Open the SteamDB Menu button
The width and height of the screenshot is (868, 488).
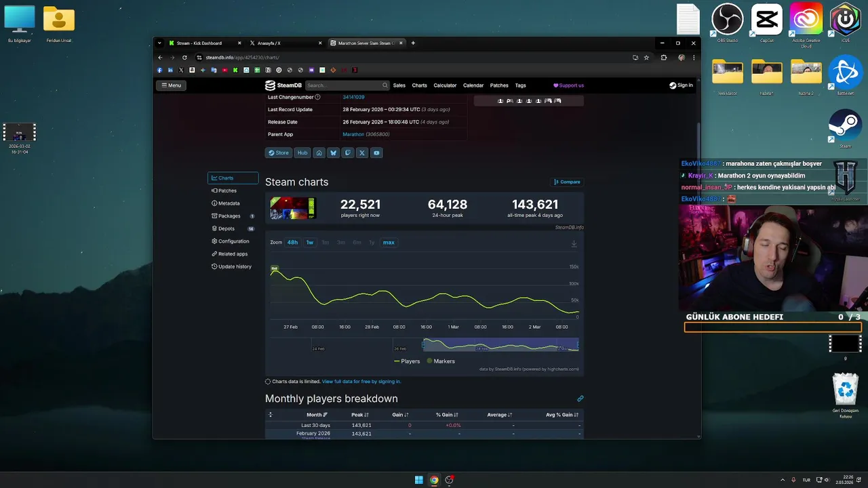171,85
